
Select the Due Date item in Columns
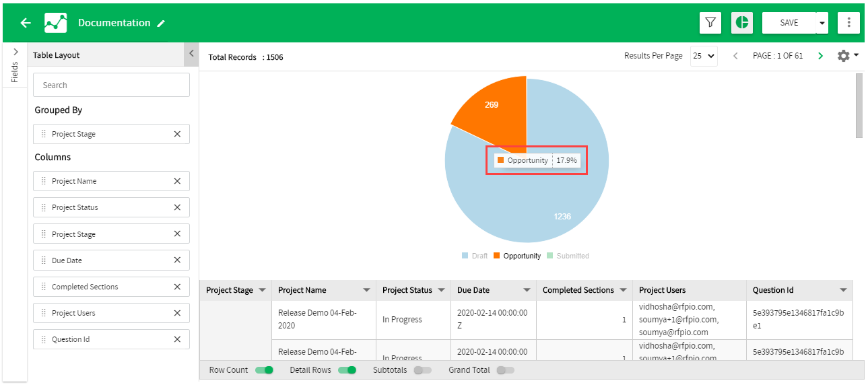(x=111, y=260)
